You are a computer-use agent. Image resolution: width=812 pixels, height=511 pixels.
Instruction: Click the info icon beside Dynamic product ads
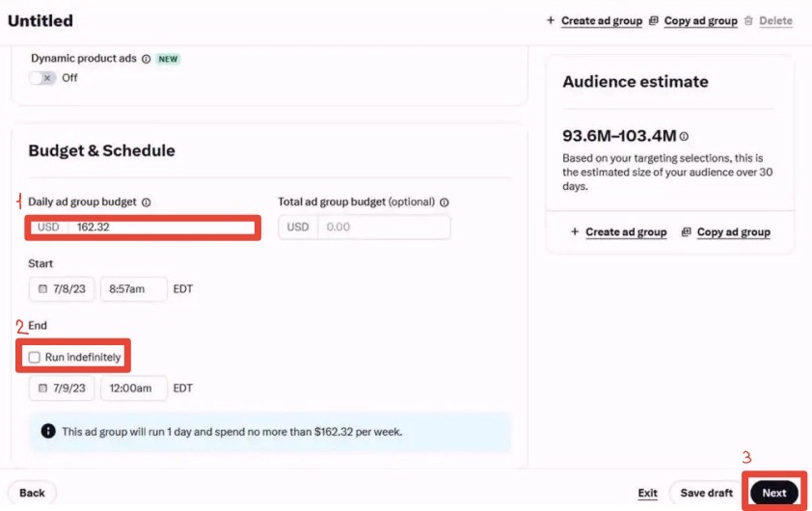pyautogui.click(x=146, y=59)
